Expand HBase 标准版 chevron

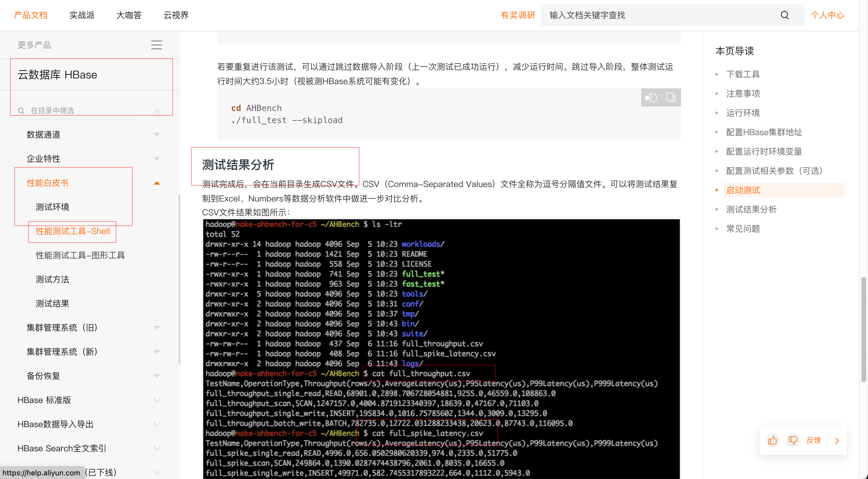point(157,400)
